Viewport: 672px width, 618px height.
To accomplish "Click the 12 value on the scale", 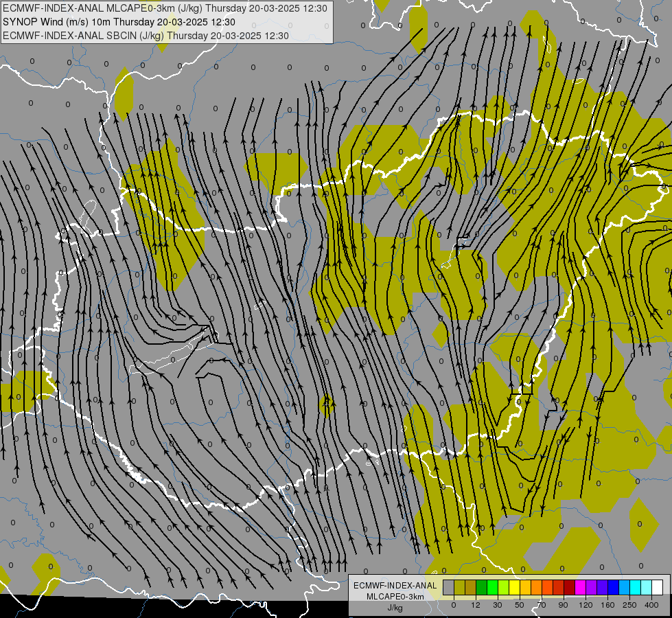I will [x=476, y=605].
